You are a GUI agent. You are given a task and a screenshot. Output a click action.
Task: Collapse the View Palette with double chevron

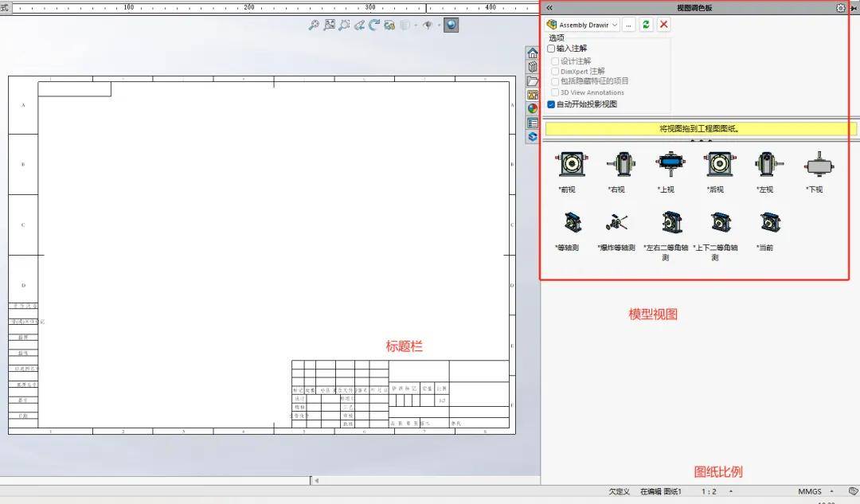point(549,8)
